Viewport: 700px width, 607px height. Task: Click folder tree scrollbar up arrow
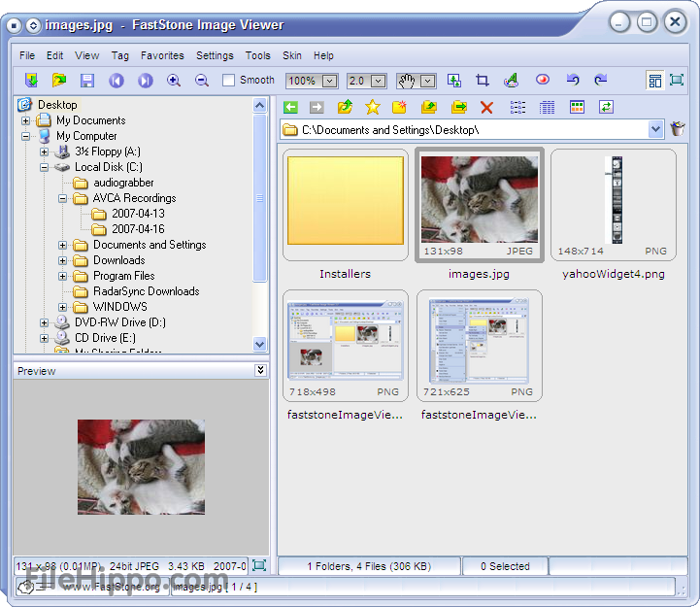coord(260,106)
